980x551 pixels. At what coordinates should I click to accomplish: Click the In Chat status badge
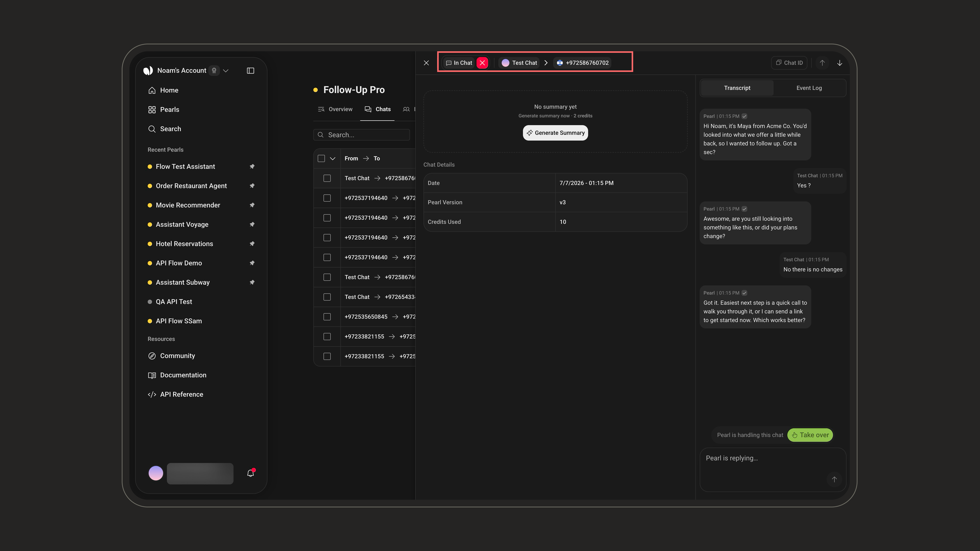click(x=459, y=63)
